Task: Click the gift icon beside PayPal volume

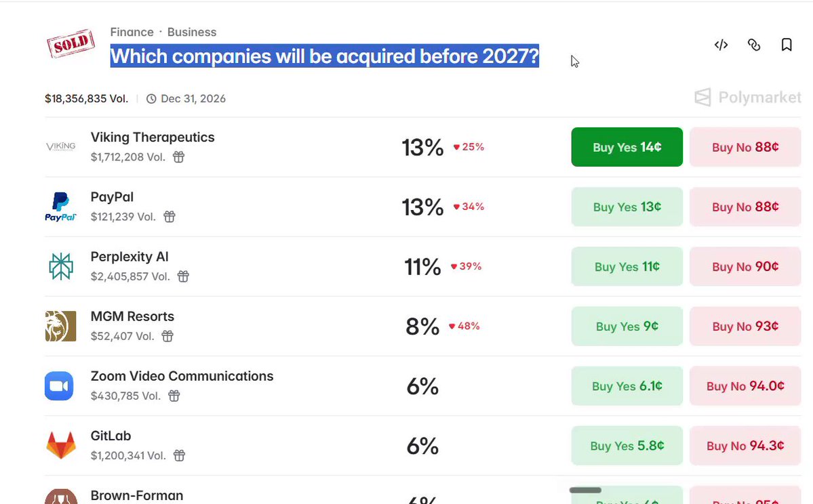Action: click(170, 217)
